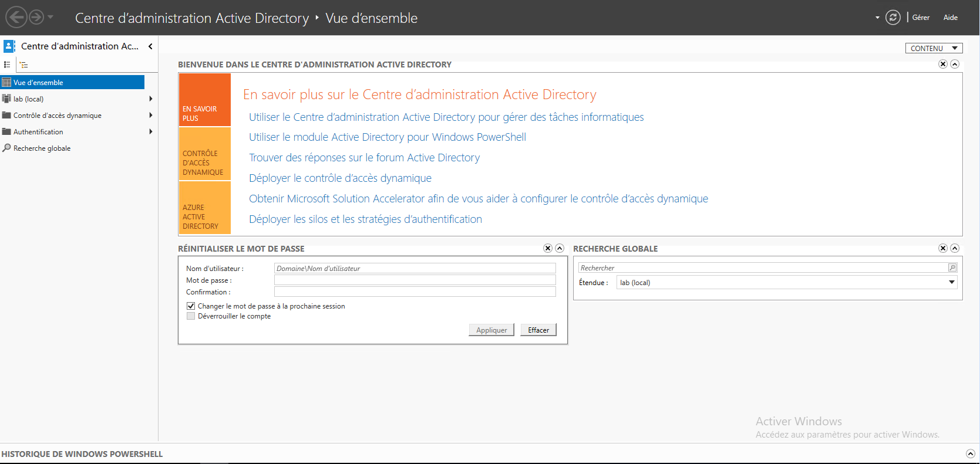The width and height of the screenshot is (980, 464).
Task: Open link about managing IT tasks
Action: coord(446,117)
